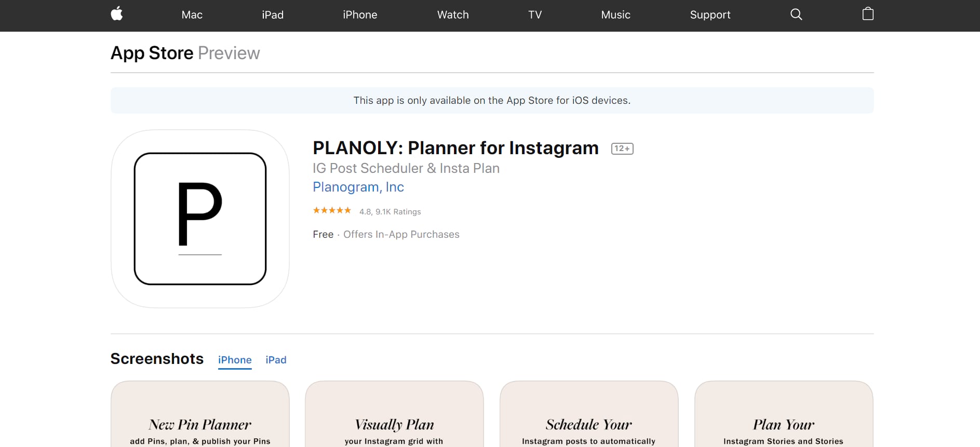Open the Schedule Your screenshot thumbnail

[x=589, y=414]
